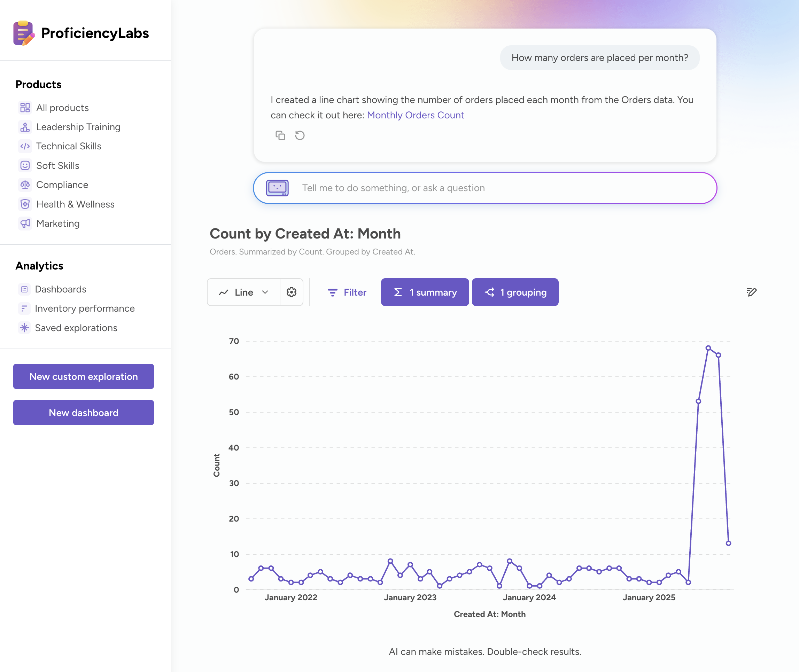Expand the Line chart type dropdown
This screenshot has height=672, width=799.
pos(244,292)
